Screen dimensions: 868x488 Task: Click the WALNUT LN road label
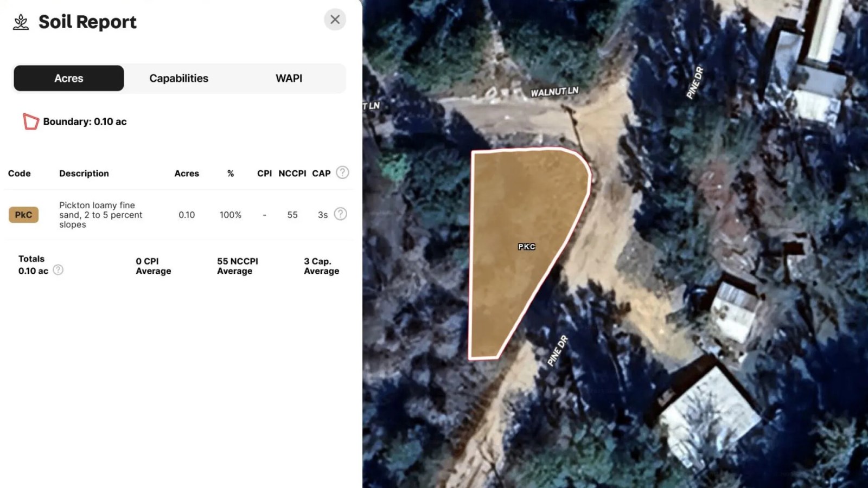pos(554,92)
